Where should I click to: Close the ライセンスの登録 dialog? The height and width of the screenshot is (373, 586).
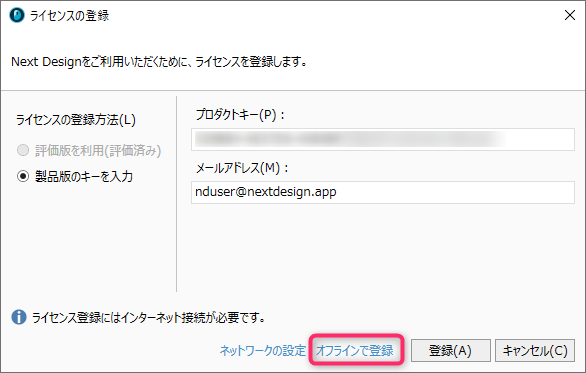[570, 15]
